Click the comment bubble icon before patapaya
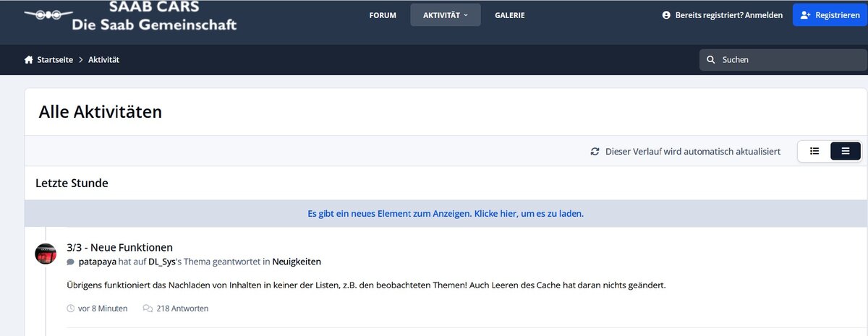 (71, 262)
